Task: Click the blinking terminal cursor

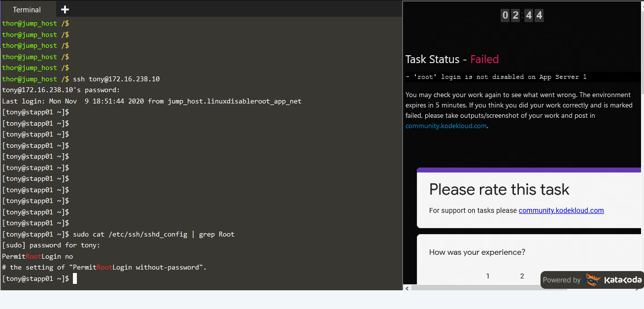Action: 75,278
